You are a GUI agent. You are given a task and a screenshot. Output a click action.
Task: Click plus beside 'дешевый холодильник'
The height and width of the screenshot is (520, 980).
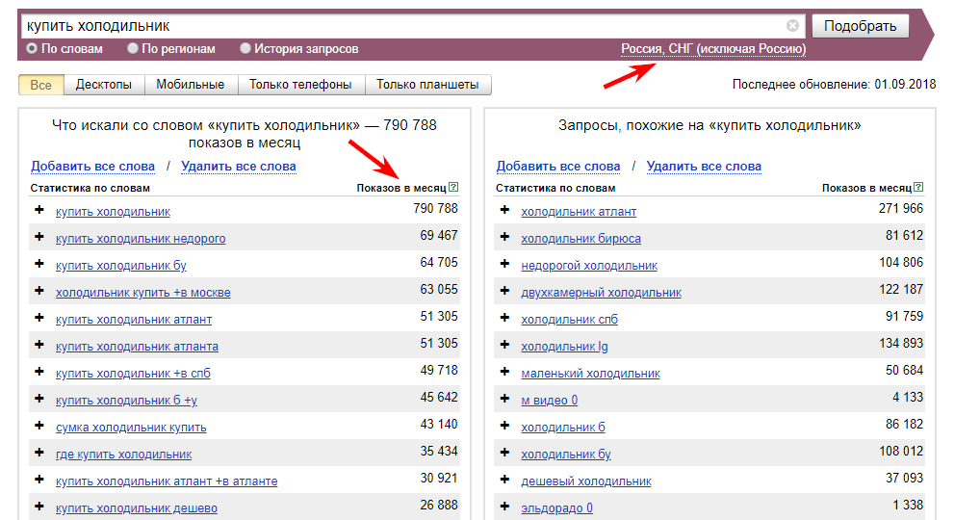point(505,479)
